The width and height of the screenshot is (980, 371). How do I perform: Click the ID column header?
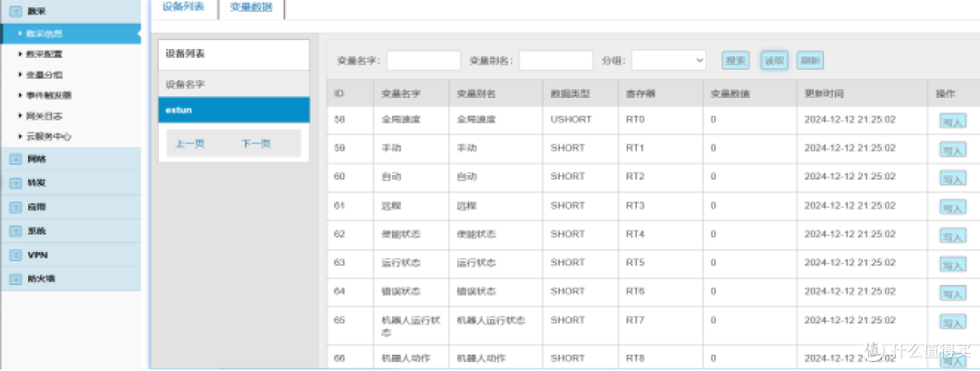350,93
